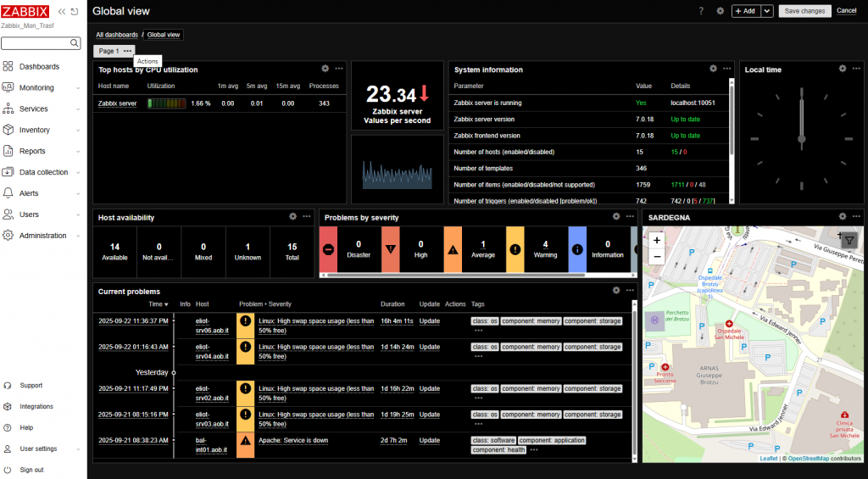Screen dimensions: 868x479
Task: Edit the Local time widget via its gear icon
Action: [x=843, y=69]
